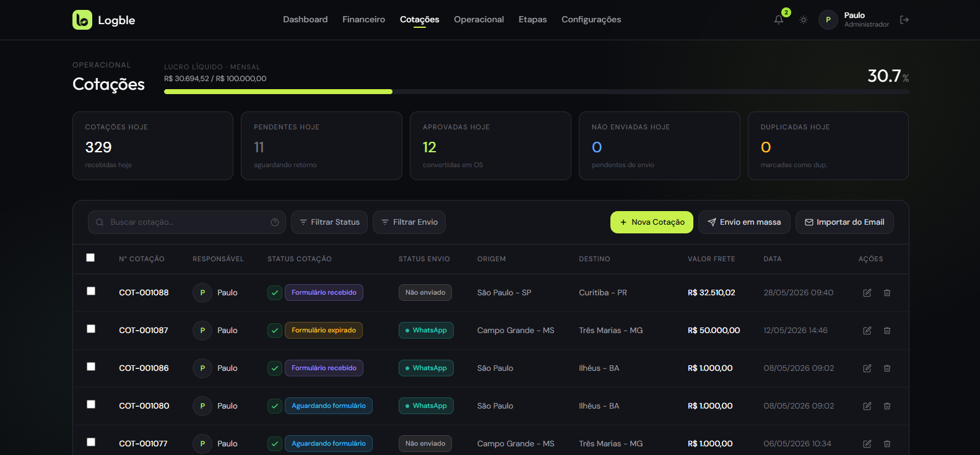Edit quotation COT-001080
The height and width of the screenshot is (455, 980).
click(x=867, y=406)
